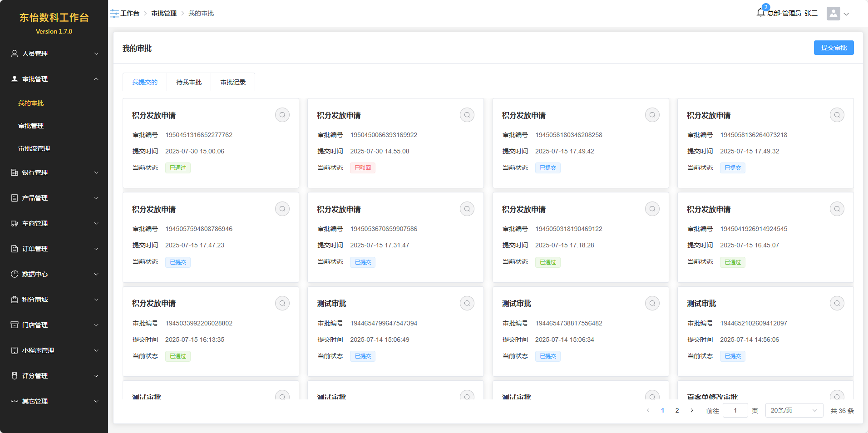Open magnifier icon on rejected 已驳回 card
868x433 pixels.
point(467,115)
